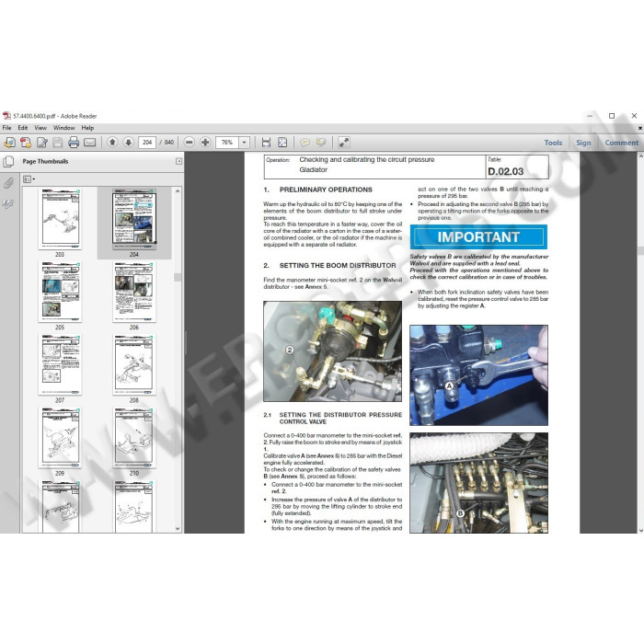644x644 pixels.
Task: Select page 206 thumbnail
Action: pyautogui.click(x=134, y=292)
